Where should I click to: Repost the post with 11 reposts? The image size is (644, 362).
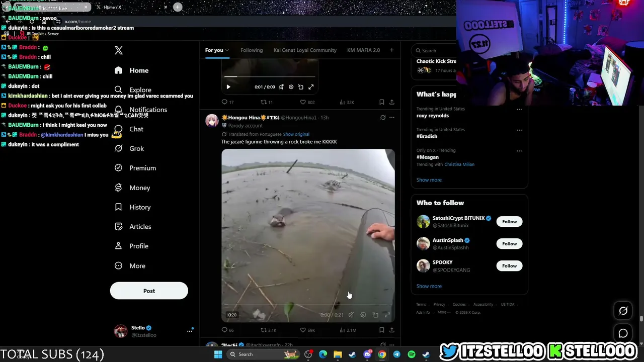[x=267, y=102]
